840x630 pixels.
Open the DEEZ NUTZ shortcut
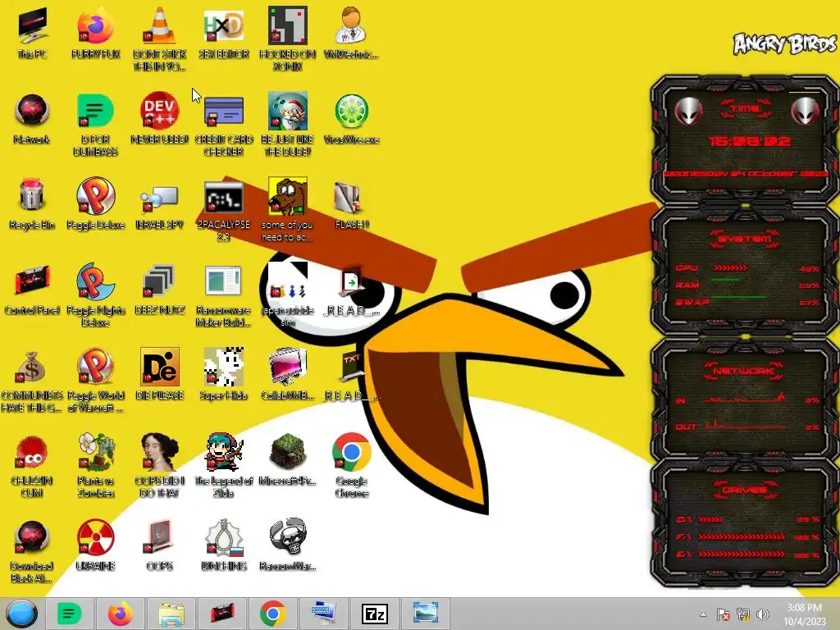(x=160, y=290)
